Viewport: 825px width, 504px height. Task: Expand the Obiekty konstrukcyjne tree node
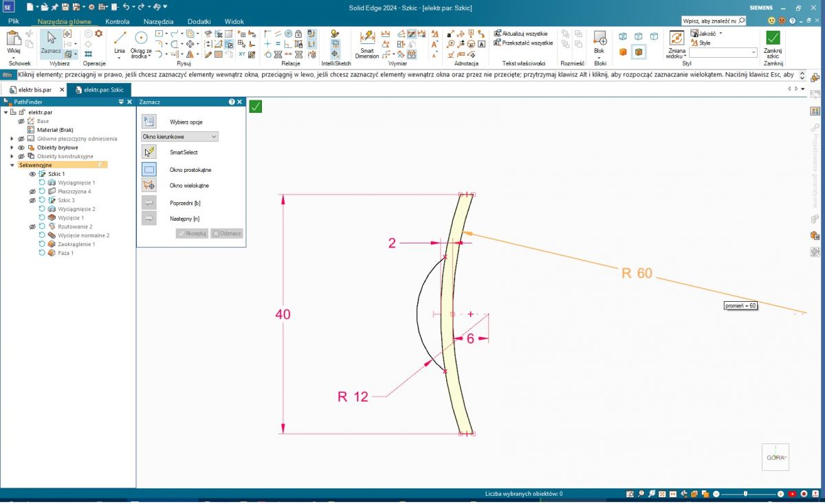pos(12,156)
